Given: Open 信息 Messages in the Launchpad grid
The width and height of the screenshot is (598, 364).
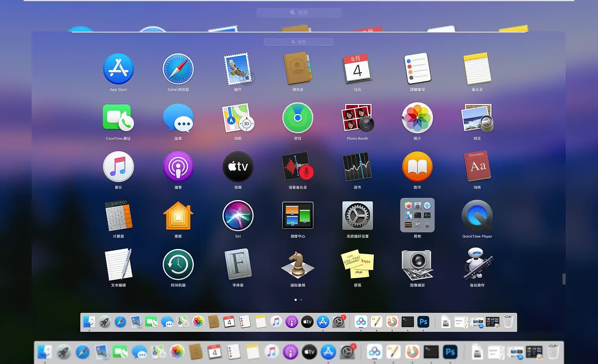Looking at the screenshot, I should pyautogui.click(x=178, y=118).
